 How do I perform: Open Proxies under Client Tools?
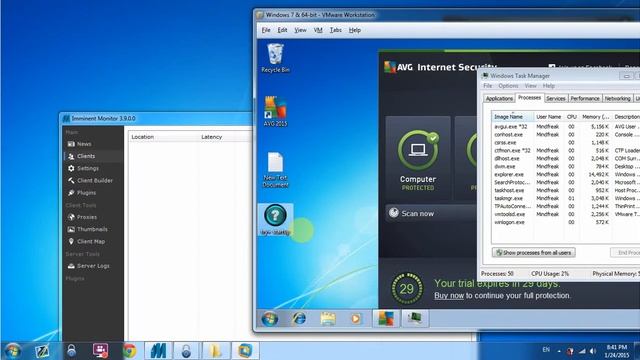(x=82, y=217)
